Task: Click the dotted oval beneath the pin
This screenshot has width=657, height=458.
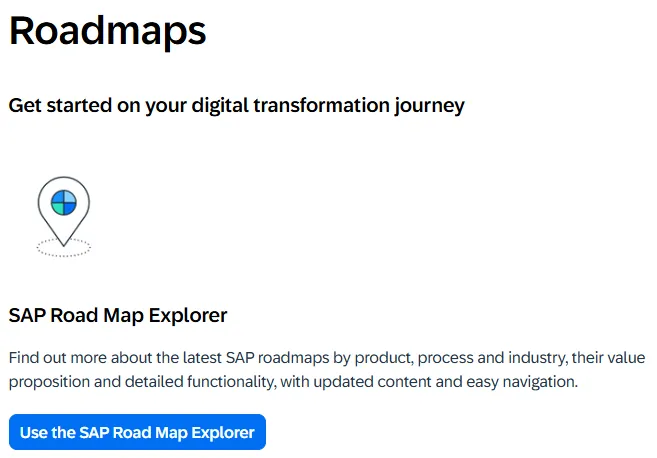Action: click(63, 247)
